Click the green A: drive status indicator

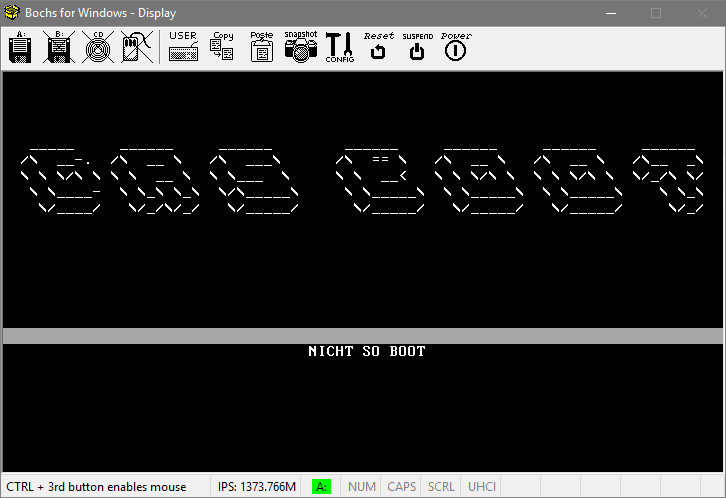pyautogui.click(x=321, y=486)
